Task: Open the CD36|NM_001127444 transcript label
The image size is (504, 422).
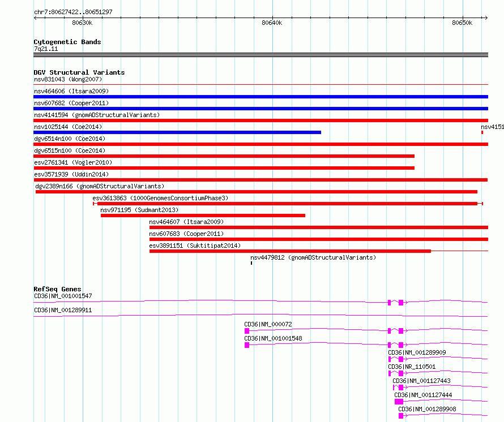Action: pos(423,395)
